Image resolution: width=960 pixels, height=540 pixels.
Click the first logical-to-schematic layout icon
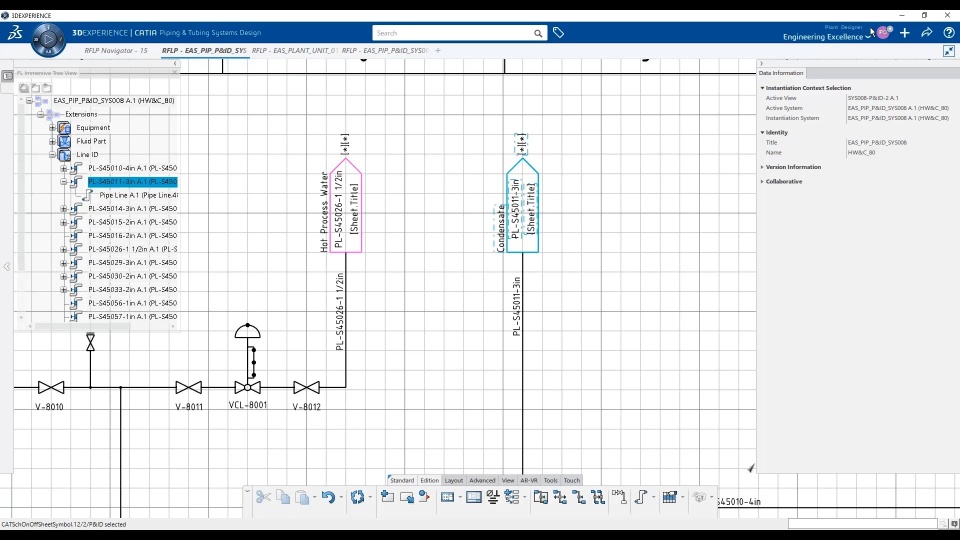coord(541,497)
